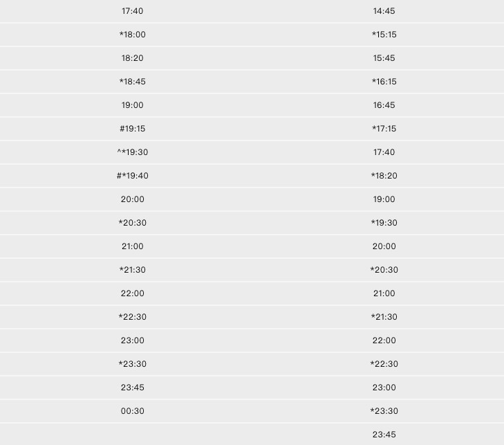
Task: Select the 15:45 timetable entry
Action: 384,58
